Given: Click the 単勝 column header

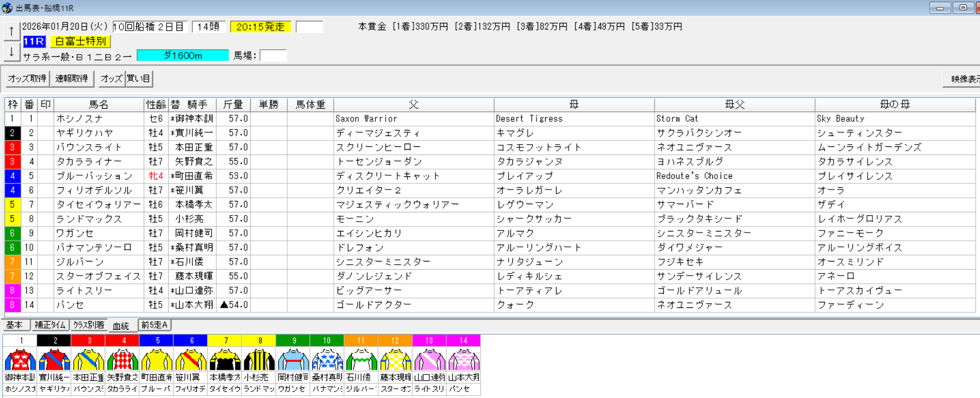Looking at the screenshot, I should coord(268,104).
